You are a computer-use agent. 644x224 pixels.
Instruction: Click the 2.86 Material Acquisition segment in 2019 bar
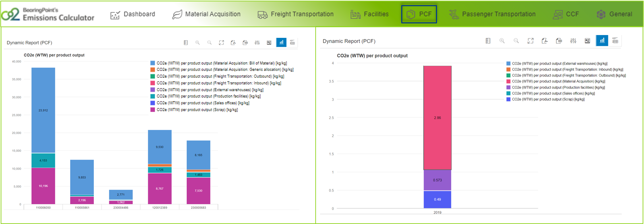[437, 118]
